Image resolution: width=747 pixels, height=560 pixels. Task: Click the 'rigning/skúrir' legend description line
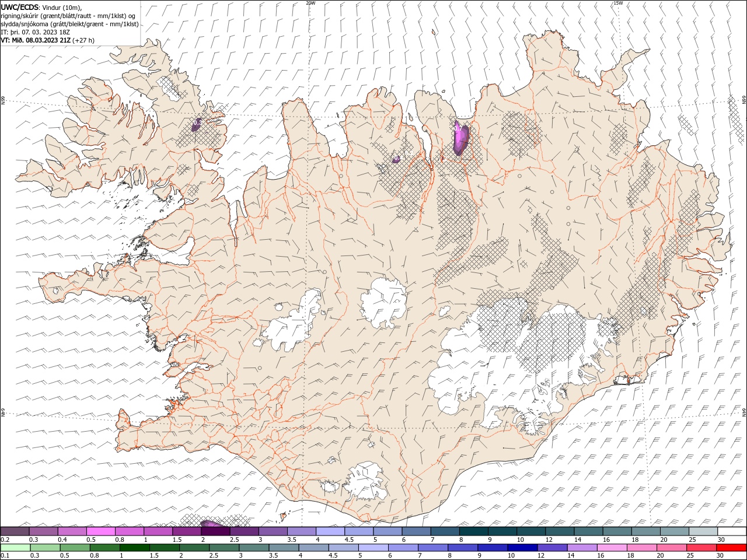[68, 15]
